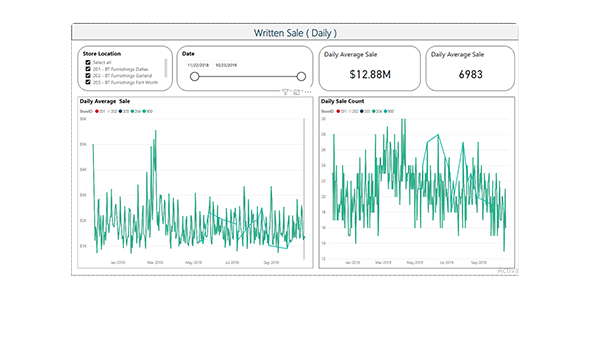590x360 pixels.
Task: Click the left handle of the Date slider
Action: click(x=195, y=77)
